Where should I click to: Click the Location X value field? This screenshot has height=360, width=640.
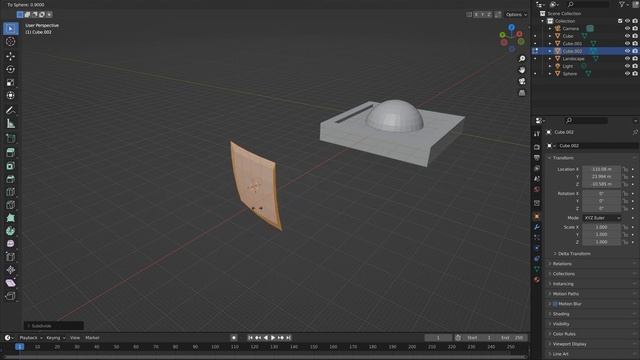pyautogui.click(x=602, y=169)
